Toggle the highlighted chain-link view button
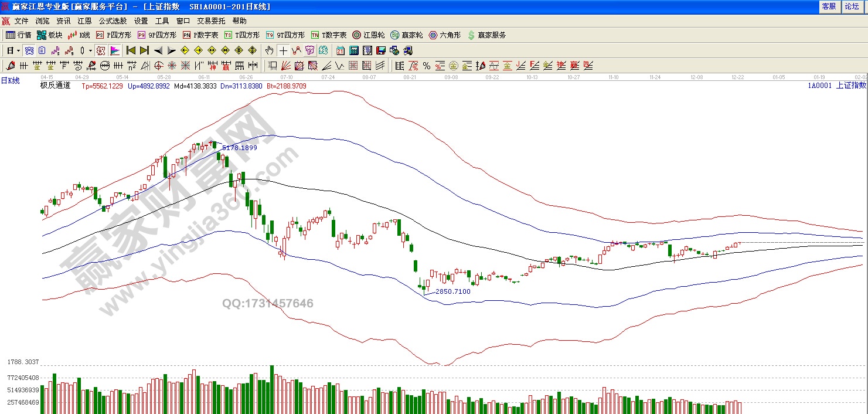 click(x=29, y=50)
